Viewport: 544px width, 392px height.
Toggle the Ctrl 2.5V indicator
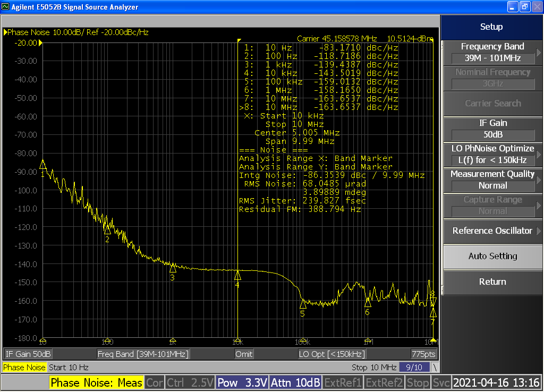point(190,382)
